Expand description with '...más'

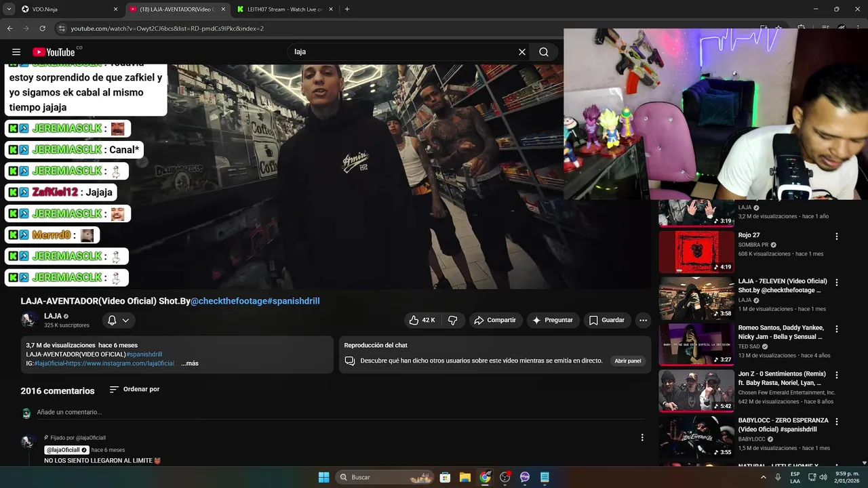pos(190,363)
